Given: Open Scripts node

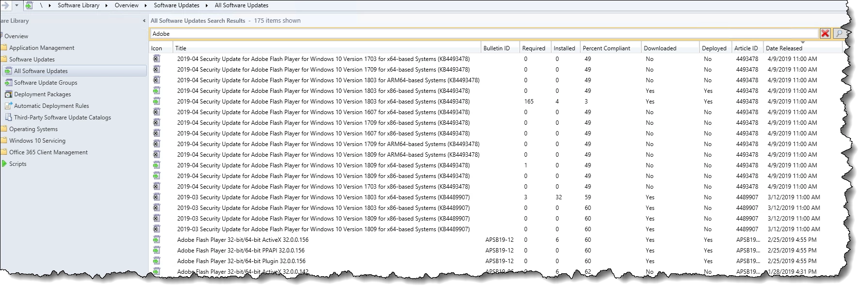Looking at the screenshot, I should 17,164.
